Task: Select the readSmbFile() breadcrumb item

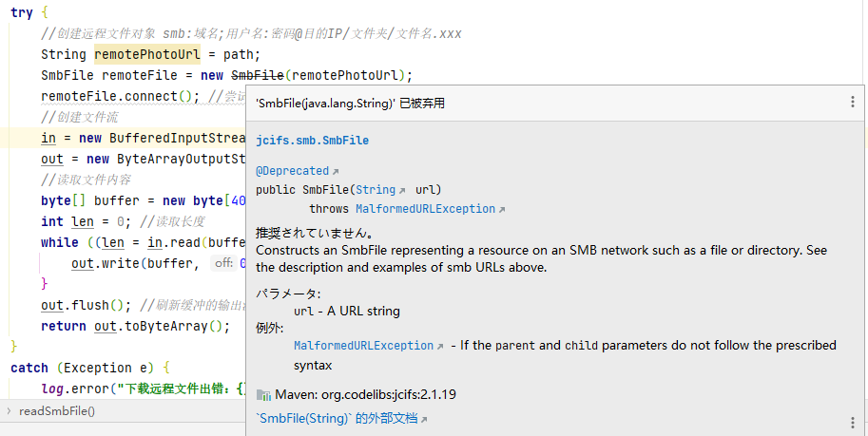Action: pos(57,411)
